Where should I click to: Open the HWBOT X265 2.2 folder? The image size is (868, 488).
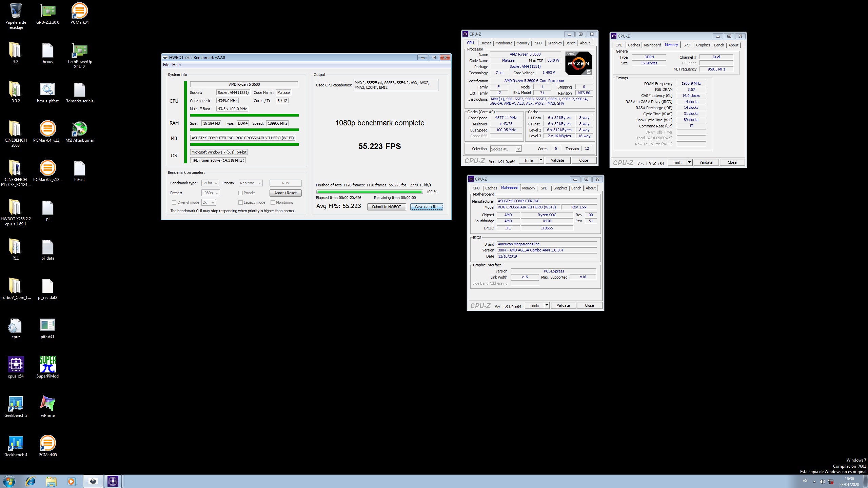(x=16, y=212)
